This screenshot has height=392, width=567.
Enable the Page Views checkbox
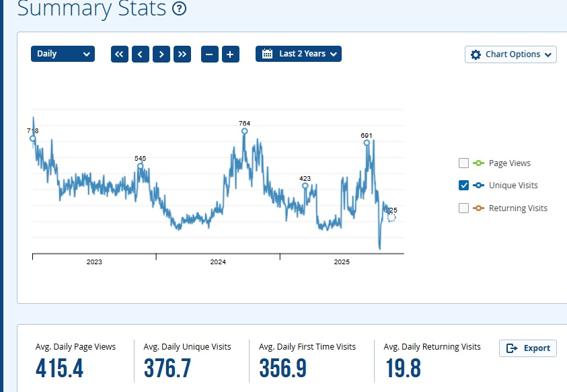[x=463, y=163]
